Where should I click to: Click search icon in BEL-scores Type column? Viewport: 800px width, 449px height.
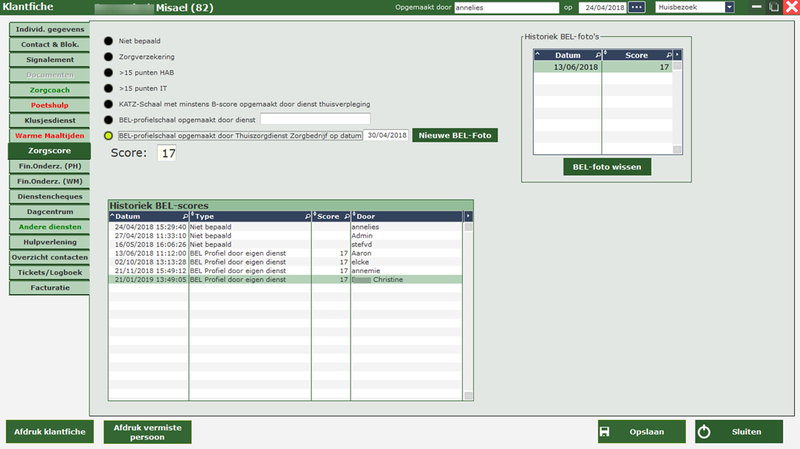click(x=307, y=216)
